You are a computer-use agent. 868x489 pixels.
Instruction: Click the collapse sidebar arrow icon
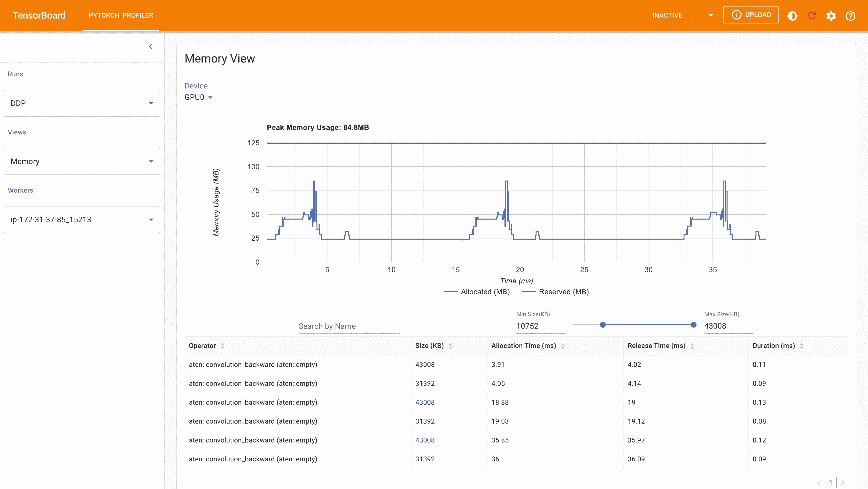pyautogui.click(x=151, y=47)
